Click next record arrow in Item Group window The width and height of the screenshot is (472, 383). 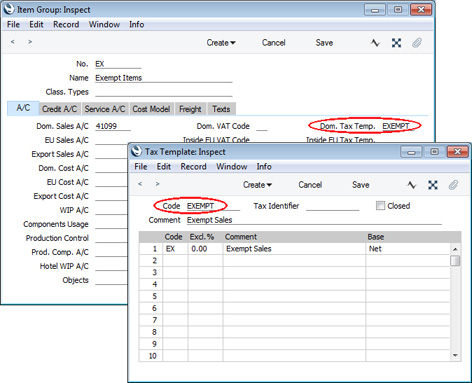(x=30, y=42)
